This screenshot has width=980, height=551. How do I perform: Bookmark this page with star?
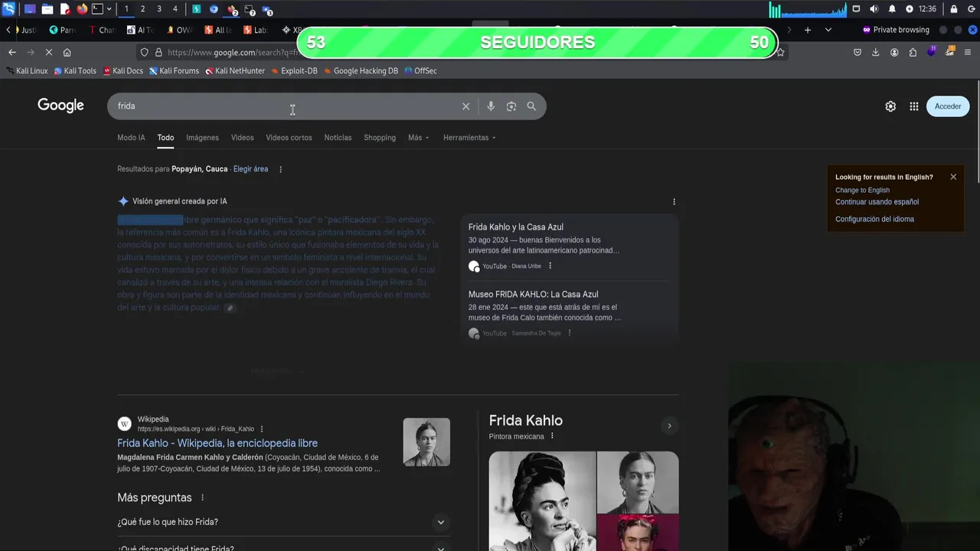780,52
